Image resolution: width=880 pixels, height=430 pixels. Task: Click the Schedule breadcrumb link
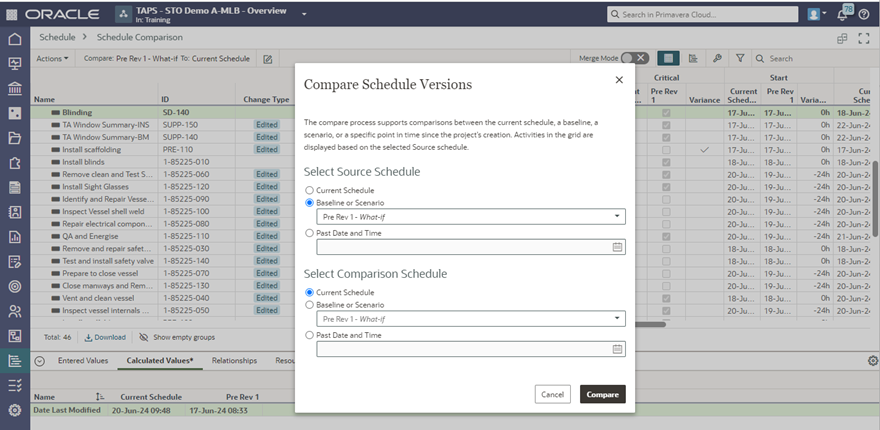pyautogui.click(x=57, y=37)
